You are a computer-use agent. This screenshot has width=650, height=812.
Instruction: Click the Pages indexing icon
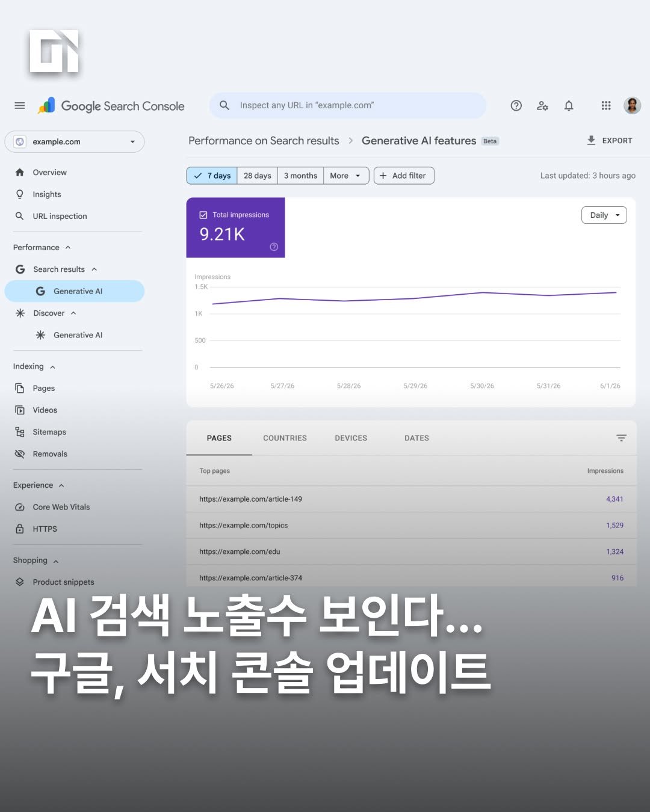pyautogui.click(x=20, y=388)
